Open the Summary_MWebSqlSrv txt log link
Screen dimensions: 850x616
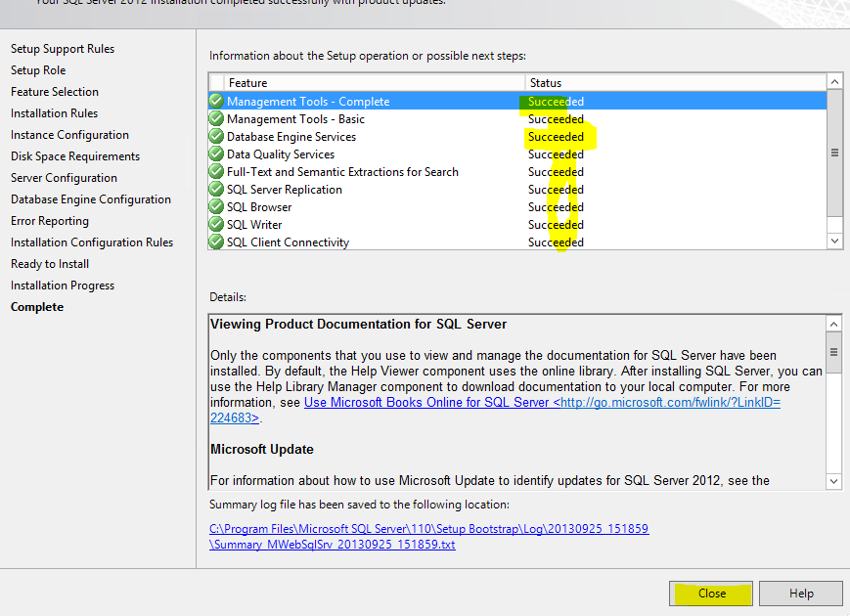[x=333, y=545]
